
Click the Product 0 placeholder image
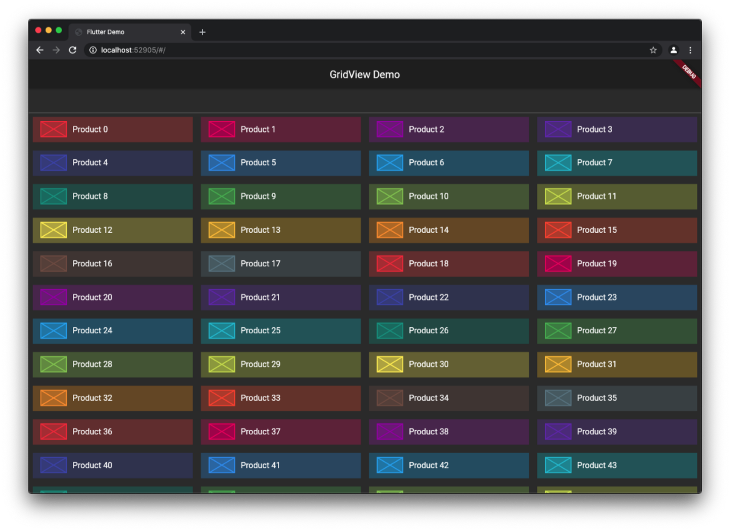coord(53,129)
